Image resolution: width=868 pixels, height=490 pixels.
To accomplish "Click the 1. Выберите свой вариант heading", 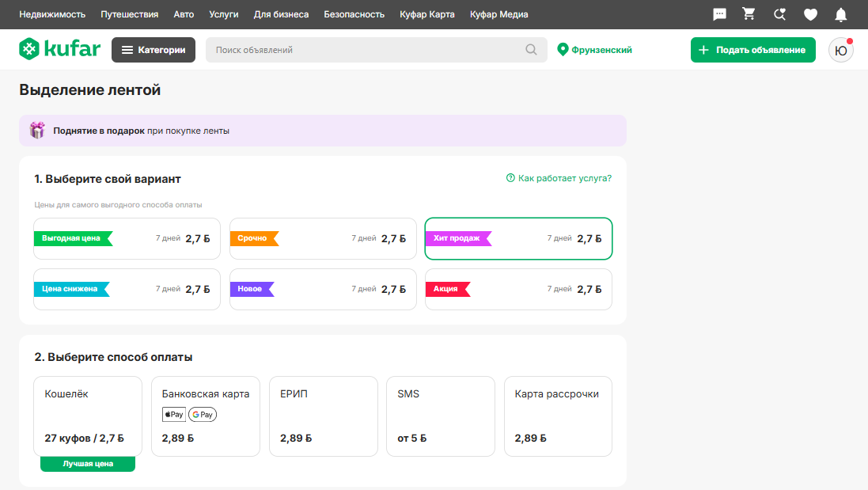I will tap(108, 179).
